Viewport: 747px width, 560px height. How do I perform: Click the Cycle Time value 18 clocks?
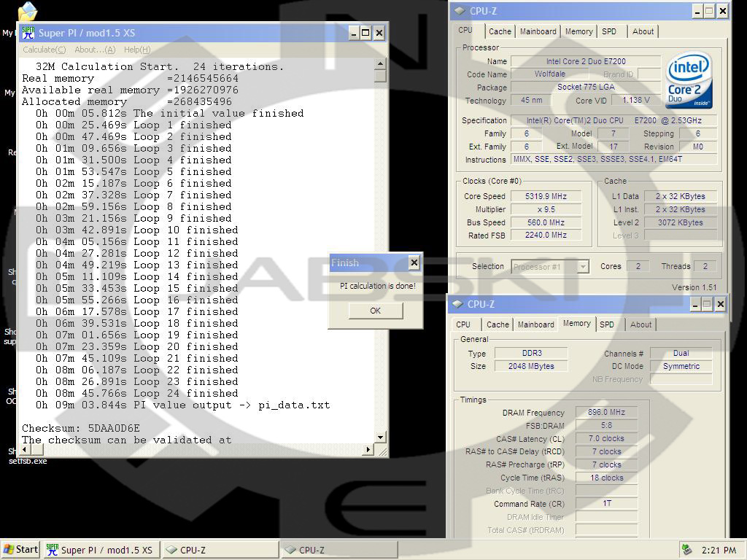(x=606, y=477)
